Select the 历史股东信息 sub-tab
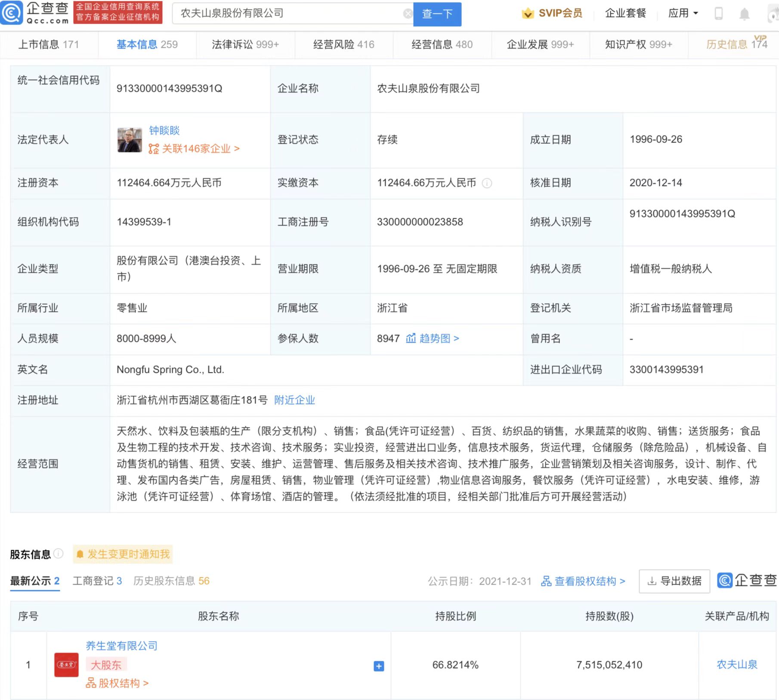 [x=171, y=581]
